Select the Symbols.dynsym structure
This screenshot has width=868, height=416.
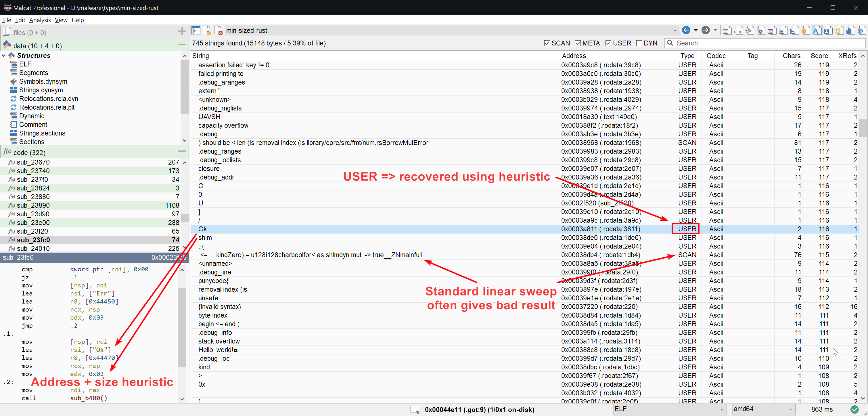pyautogui.click(x=43, y=81)
